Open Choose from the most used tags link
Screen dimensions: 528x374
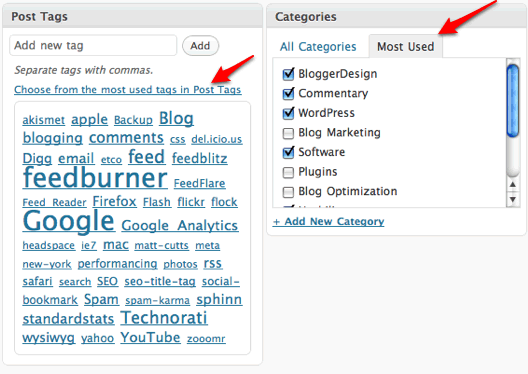tap(128, 90)
